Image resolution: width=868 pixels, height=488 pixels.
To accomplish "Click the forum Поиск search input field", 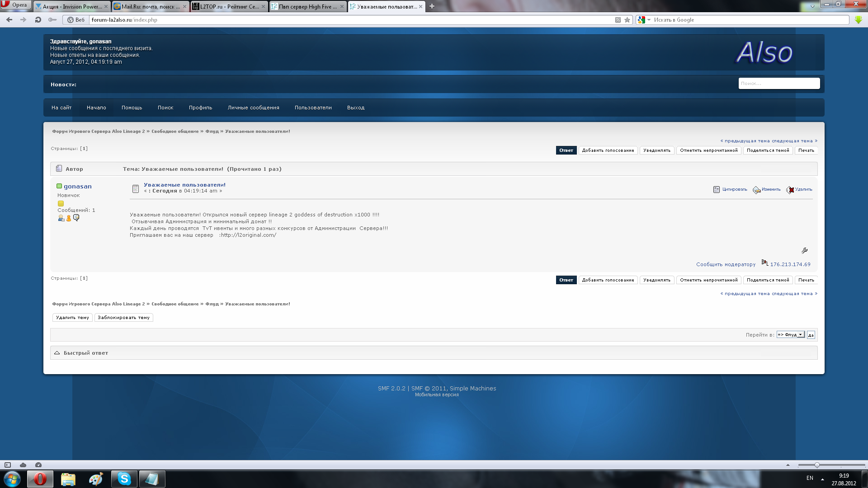I will tap(778, 84).
